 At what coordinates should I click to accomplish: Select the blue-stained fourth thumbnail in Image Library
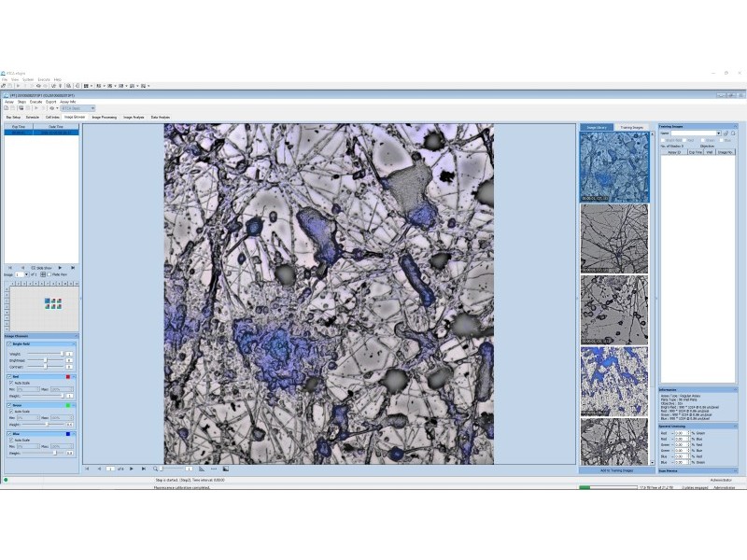pos(614,382)
